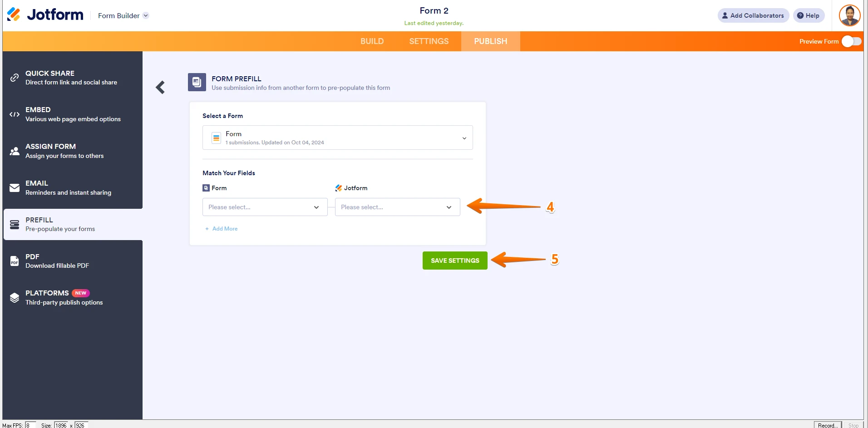
Task: Expand the Form Builder chevron menu
Action: [x=146, y=15]
